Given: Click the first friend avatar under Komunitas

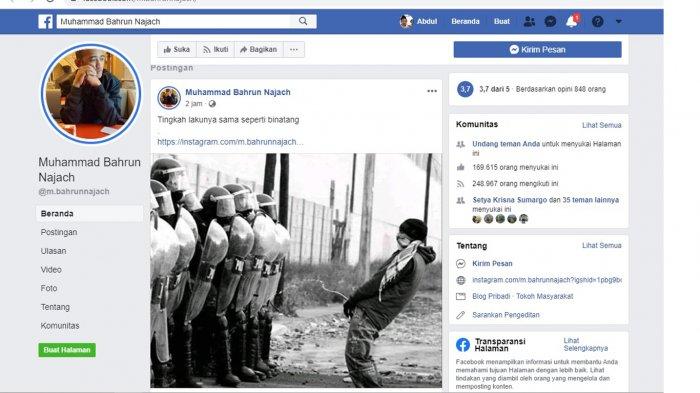Looking at the screenshot, I should pos(477,219).
